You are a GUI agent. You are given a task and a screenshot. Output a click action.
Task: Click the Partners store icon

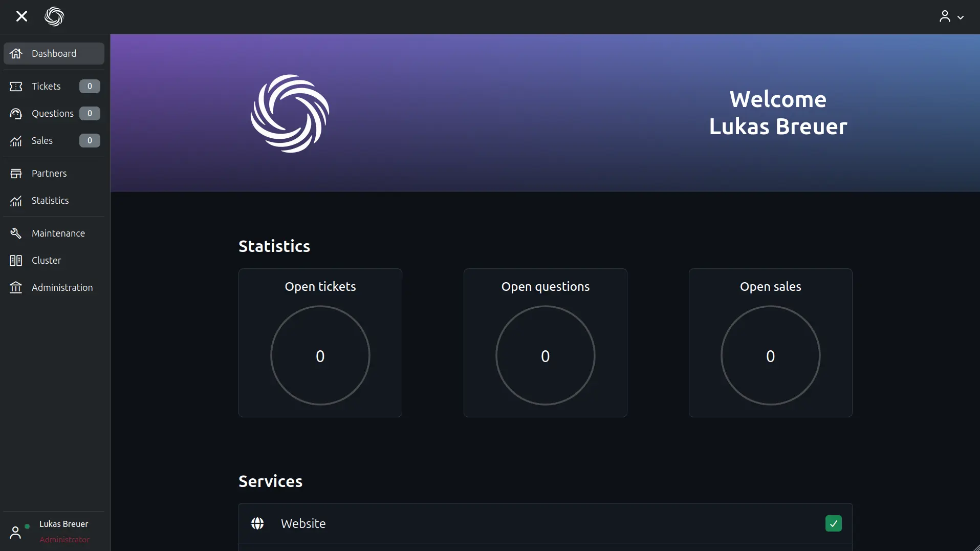click(x=16, y=174)
